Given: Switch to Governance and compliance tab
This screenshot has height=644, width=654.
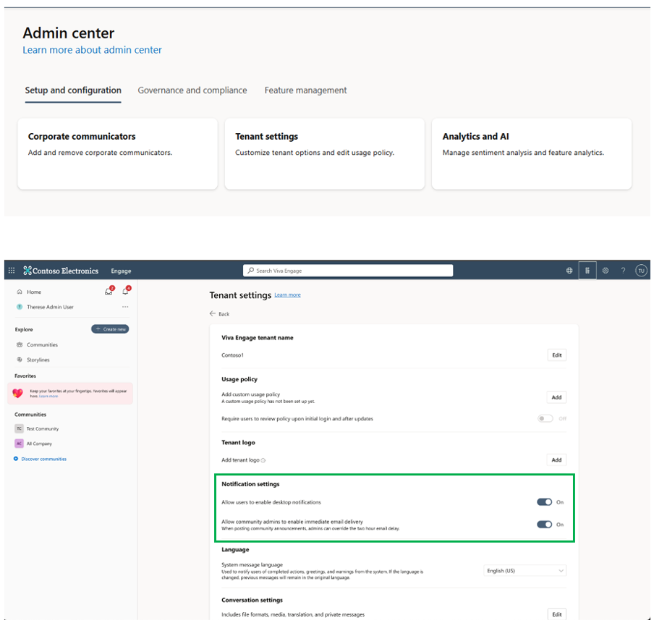Looking at the screenshot, I should click(192, 90).
